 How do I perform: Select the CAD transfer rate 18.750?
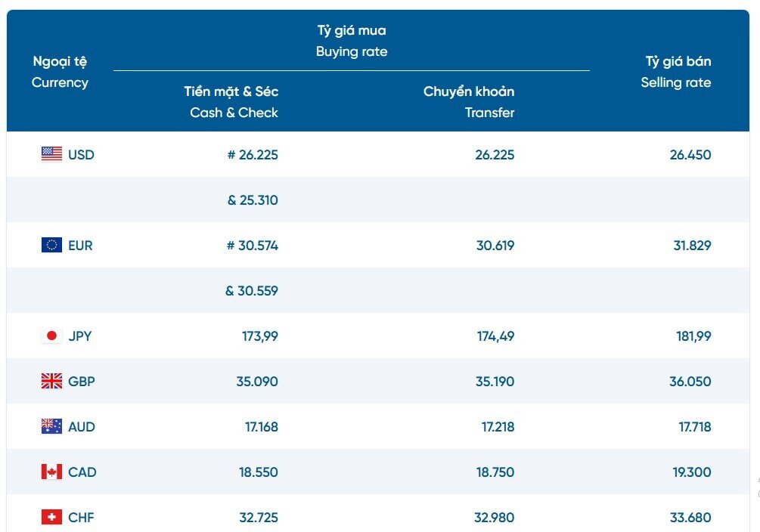coord(495,472)
